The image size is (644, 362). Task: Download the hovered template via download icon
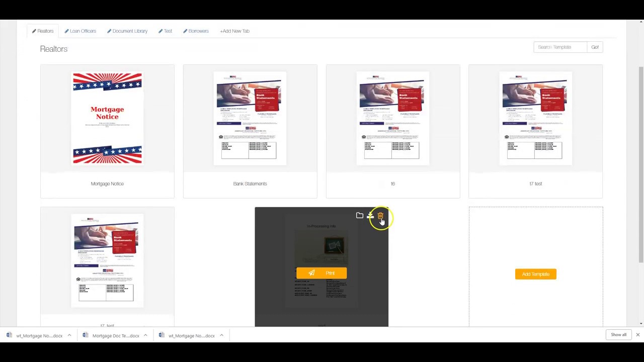coord(370,216)
